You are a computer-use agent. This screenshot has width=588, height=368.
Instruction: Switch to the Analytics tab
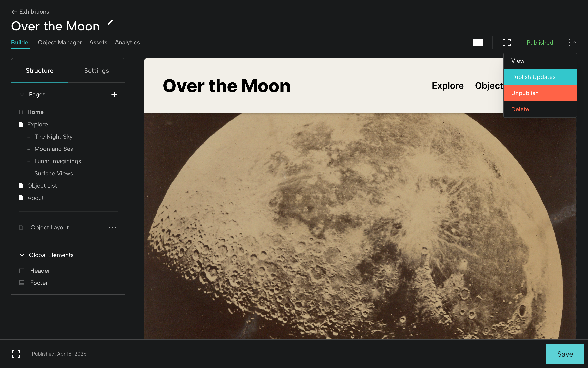point(127,42)
